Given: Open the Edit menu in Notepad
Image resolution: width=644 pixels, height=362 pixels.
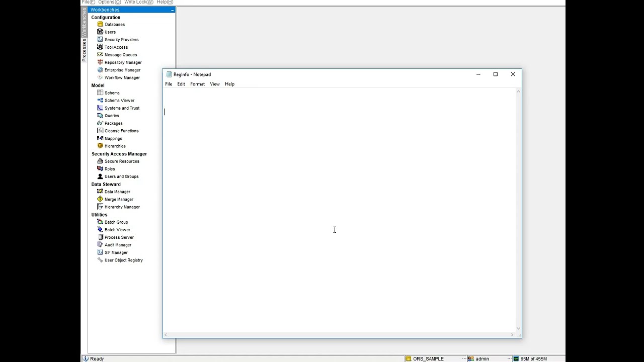Looking at the screenshot, I should [181, 84].
